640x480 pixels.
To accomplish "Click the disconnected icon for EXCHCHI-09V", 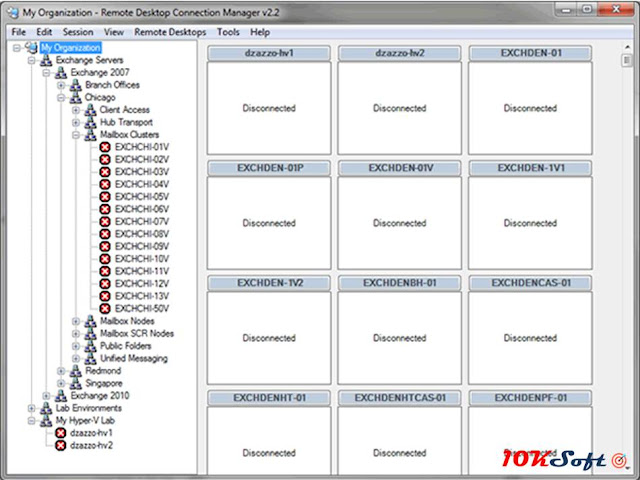I will point(105,247).
